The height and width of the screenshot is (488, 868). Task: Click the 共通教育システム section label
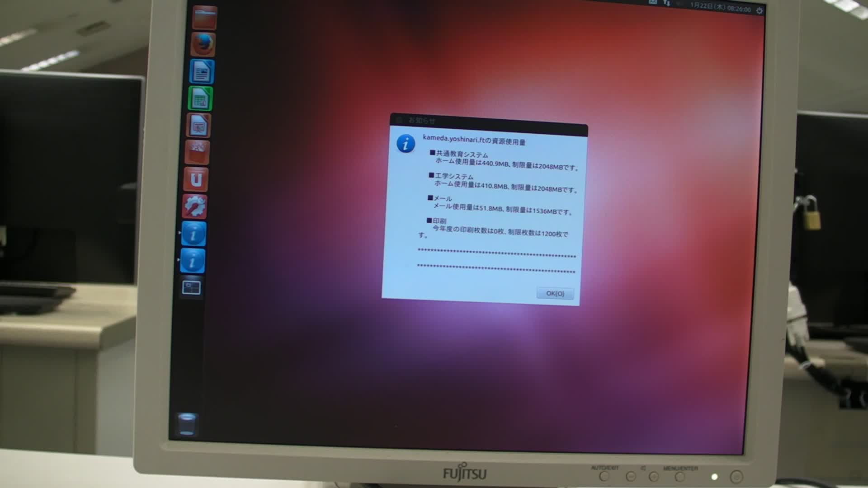(459, 154)
